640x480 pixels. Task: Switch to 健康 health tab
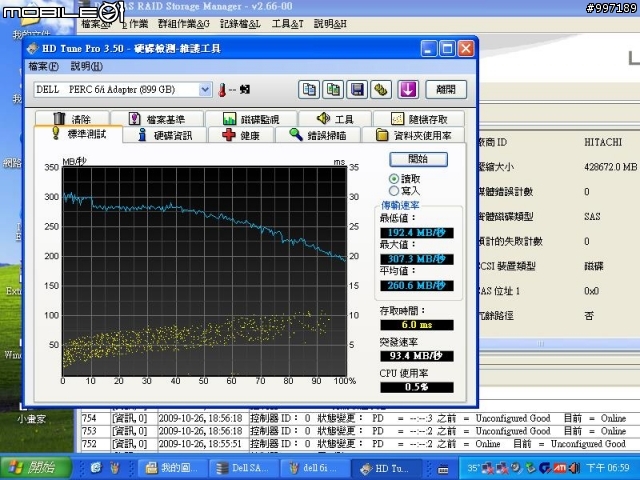pyautogui.click(x=241, y=135)
